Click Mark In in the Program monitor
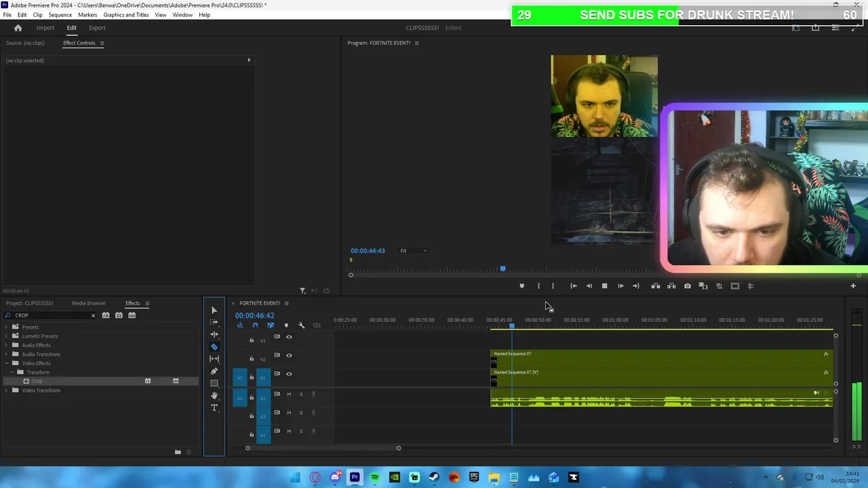The height and width of the screenshot is (488, 868). tap(538, 286)
